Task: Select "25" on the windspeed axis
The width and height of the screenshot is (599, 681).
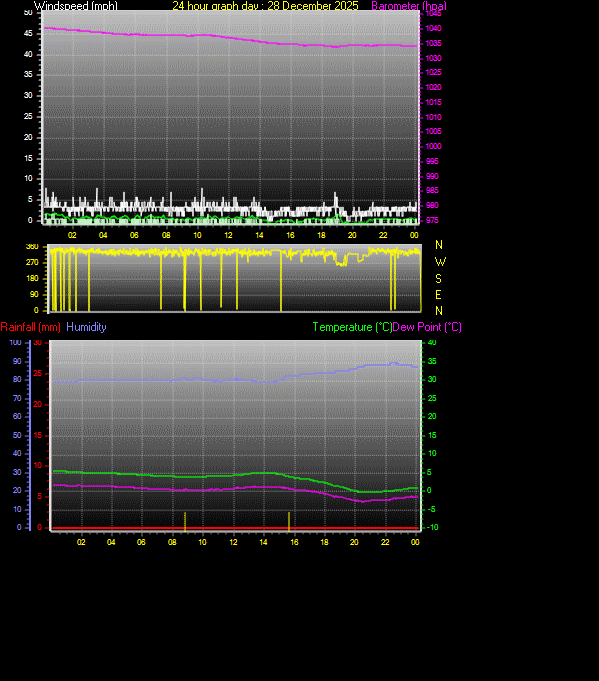Action: (x=28, y=116)
